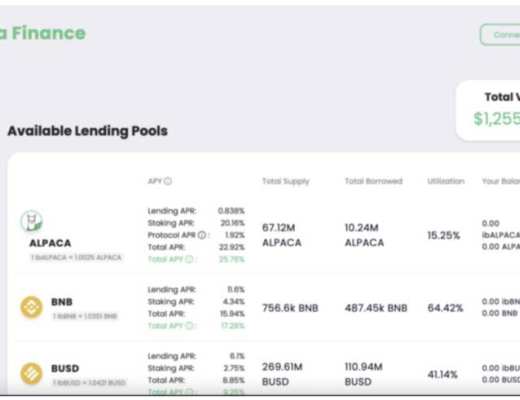Click the 41.14% utilization value
The width and height of the screenshot is (520, 400).
click(x=443, y=374)
